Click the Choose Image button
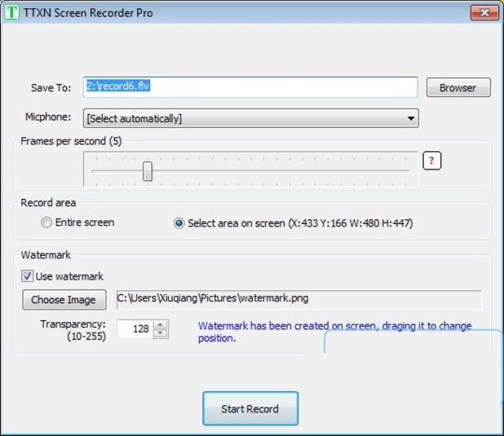 [64, 300]
